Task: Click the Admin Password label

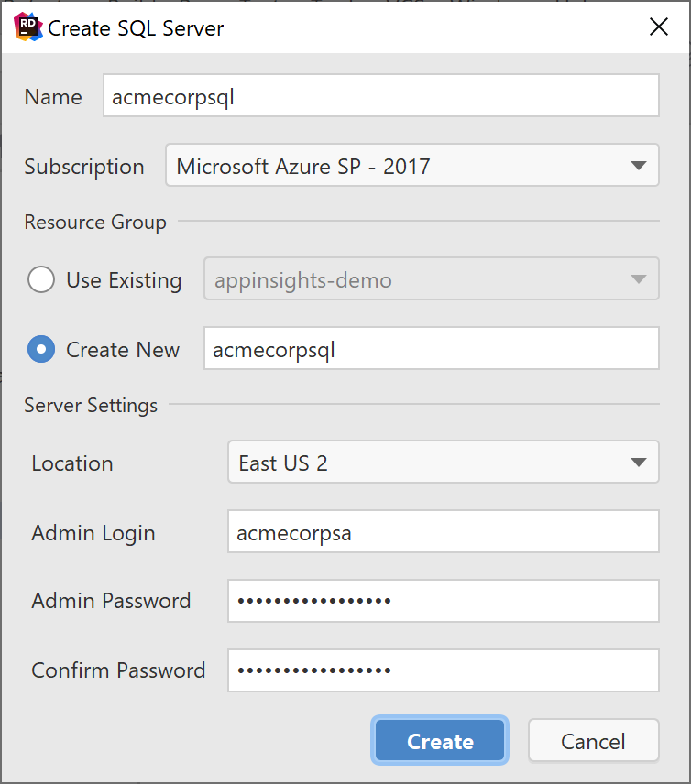Action: point(111,601)
